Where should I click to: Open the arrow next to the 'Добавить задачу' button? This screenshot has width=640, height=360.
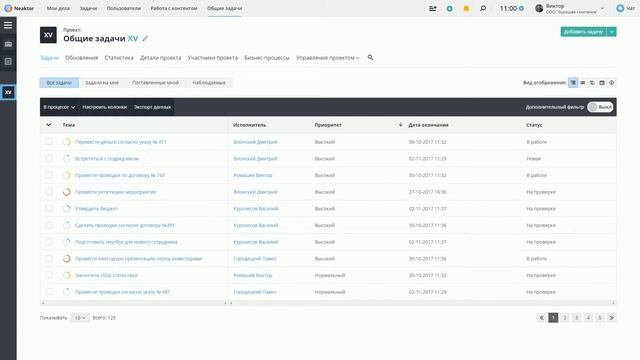[611, 32]
